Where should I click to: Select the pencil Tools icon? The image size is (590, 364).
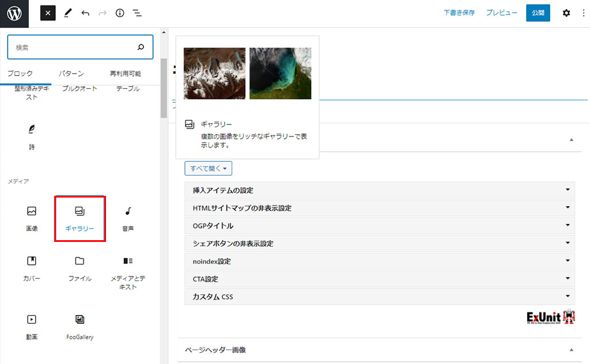(x=68, y=13)
